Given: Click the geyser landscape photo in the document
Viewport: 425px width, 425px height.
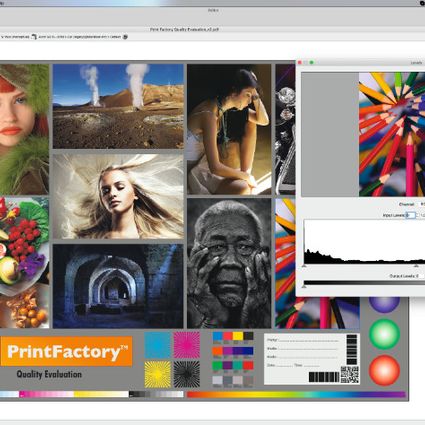Looking at the screenshot, I should (x=118, y=106).
